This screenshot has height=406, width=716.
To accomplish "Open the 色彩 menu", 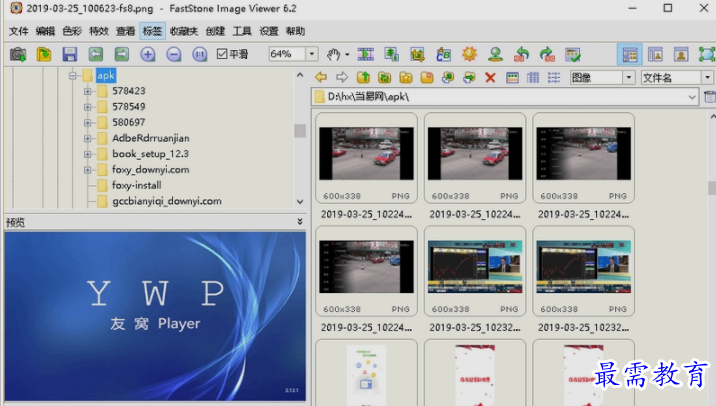I will click(72, 31).
